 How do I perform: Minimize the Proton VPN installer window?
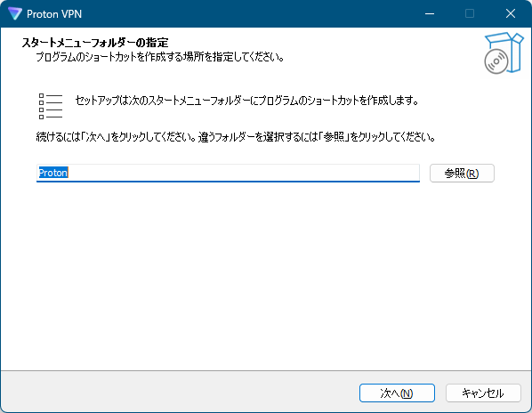pyautogui.click(x=430, y=13)
